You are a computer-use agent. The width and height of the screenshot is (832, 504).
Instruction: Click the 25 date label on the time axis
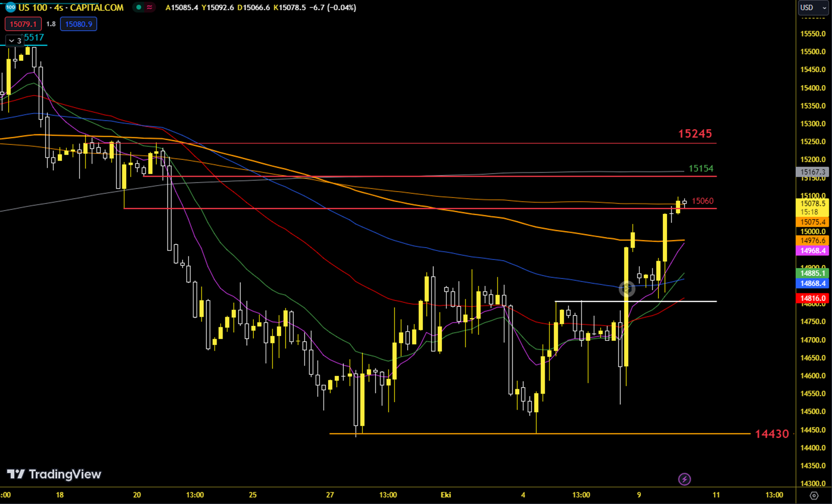[x=253, y=495]
